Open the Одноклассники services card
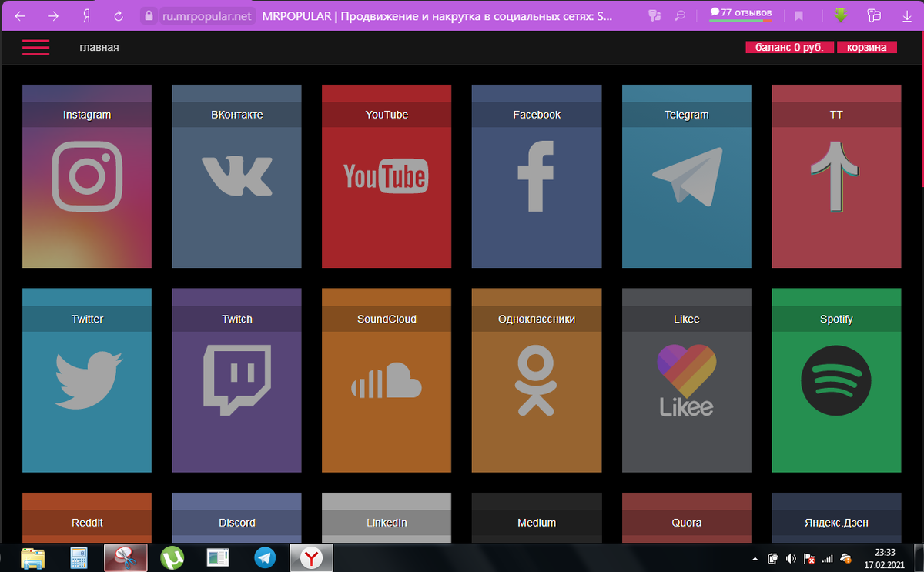 (x=537, y=380)
